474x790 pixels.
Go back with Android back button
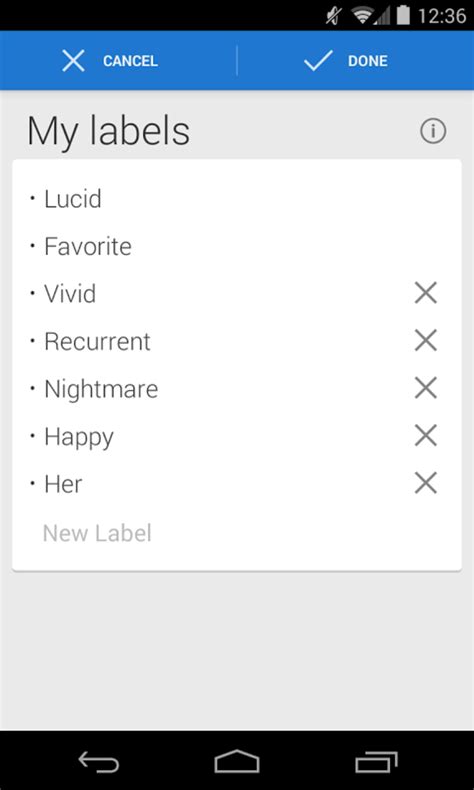99,761
